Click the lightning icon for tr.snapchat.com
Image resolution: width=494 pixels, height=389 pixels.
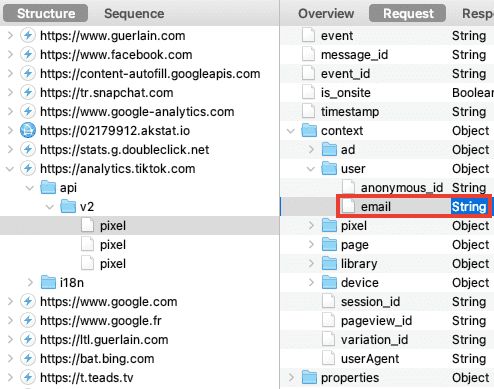28,92
